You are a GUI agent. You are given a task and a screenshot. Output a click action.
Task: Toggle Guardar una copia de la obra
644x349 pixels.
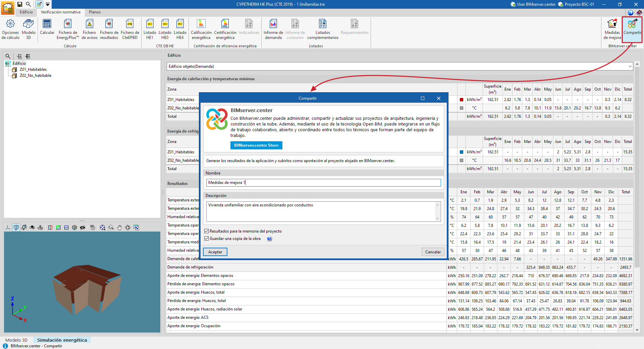pos(207,239)
